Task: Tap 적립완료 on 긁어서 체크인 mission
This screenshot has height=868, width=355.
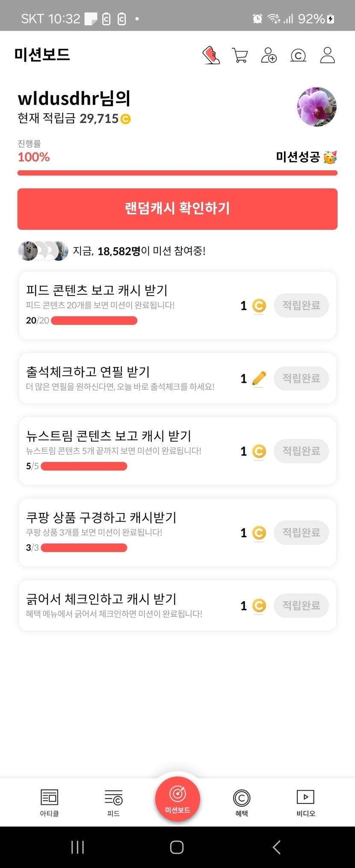Action: click(301, 605)
